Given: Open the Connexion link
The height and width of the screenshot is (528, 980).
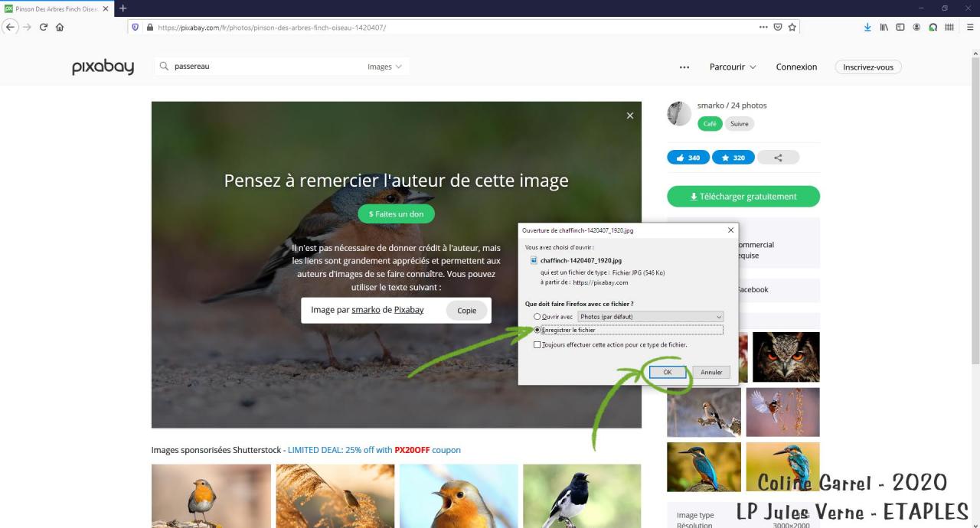Looking at the screenshot, I should [x=796, y=67].
